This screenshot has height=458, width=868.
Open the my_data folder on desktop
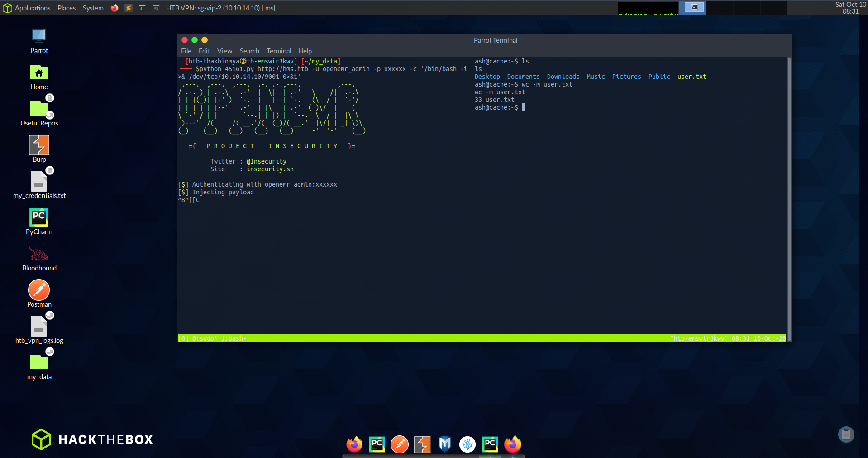coord(39,367)
